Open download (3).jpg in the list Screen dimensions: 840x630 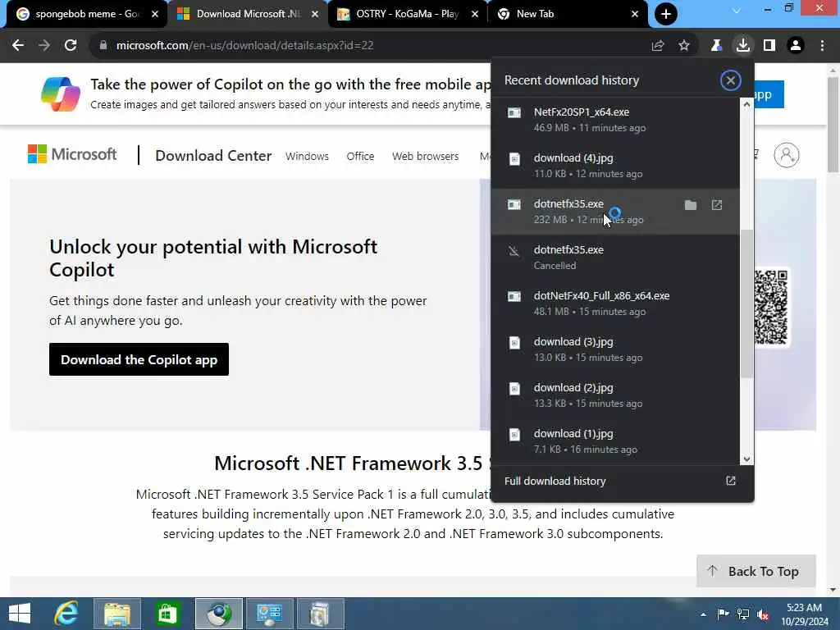click(x=615, y=349)
